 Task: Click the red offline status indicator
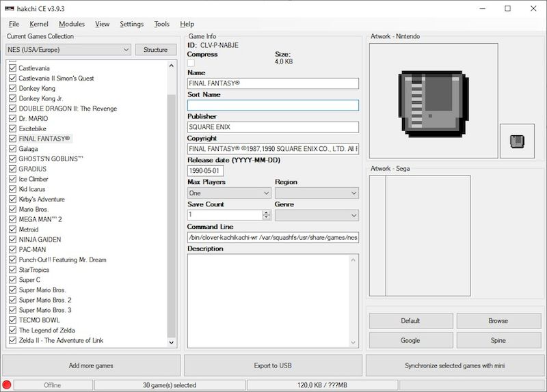point(8,385)
